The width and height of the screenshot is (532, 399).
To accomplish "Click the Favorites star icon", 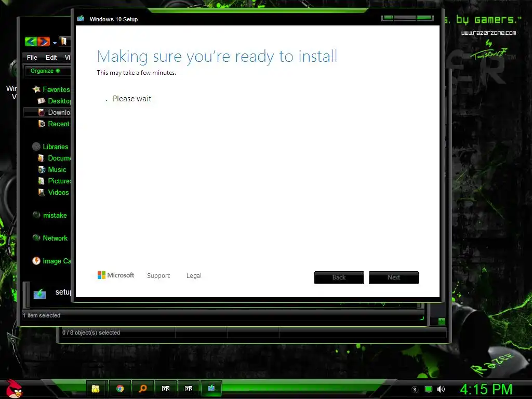I will [x=36, y=89].
